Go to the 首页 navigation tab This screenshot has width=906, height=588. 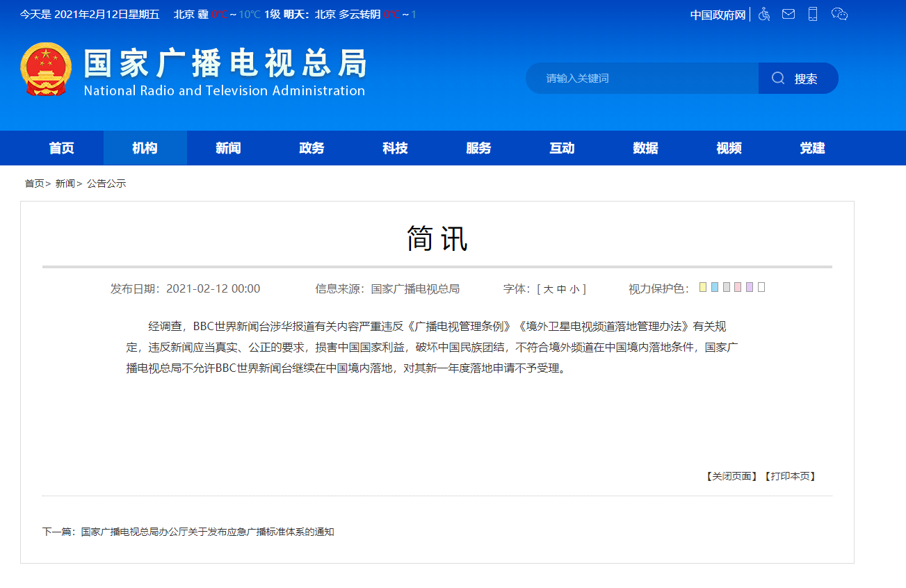tap(62, 148)
